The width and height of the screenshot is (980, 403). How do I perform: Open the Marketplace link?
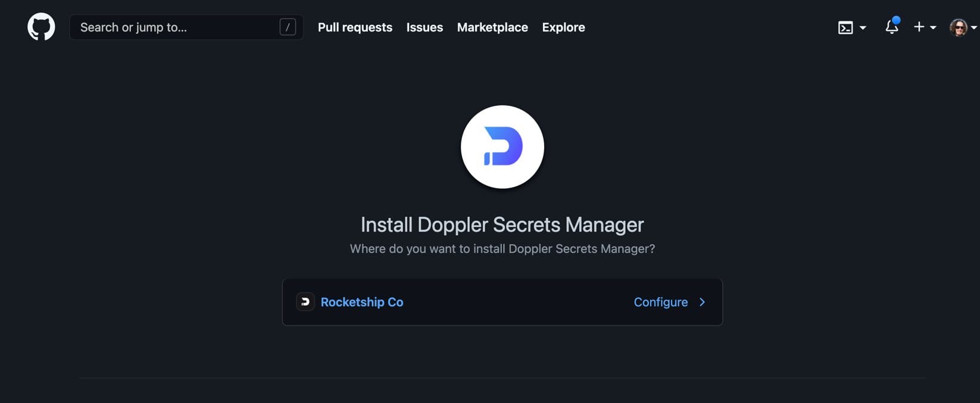492,27
